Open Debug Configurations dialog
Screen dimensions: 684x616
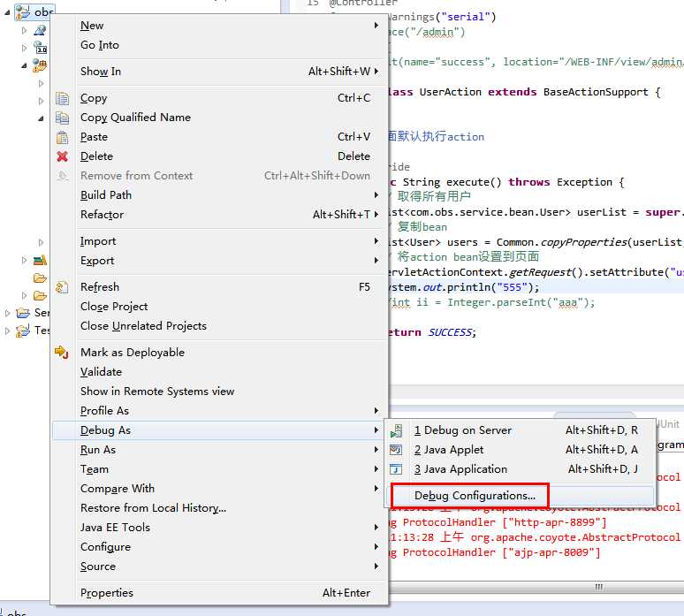(520, 496)
